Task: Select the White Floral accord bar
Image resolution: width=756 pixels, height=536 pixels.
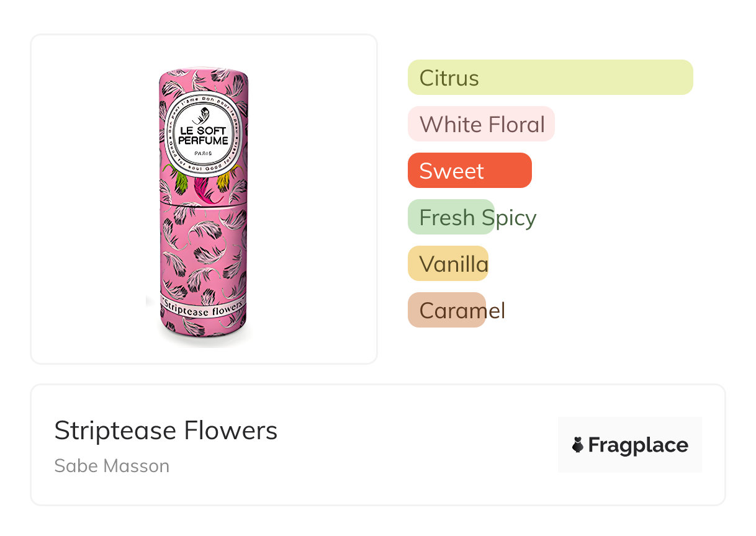Action: tap(481, 124)
